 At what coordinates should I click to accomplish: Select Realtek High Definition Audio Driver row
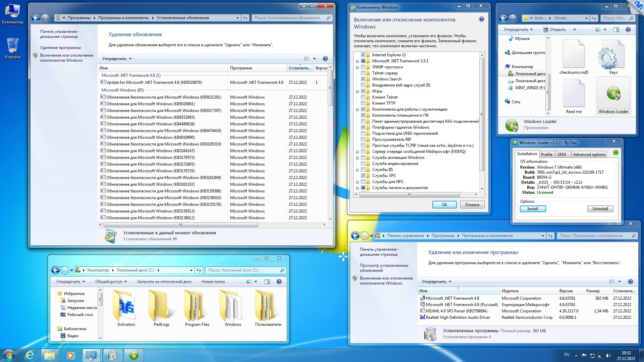click(x=528, y=317)
